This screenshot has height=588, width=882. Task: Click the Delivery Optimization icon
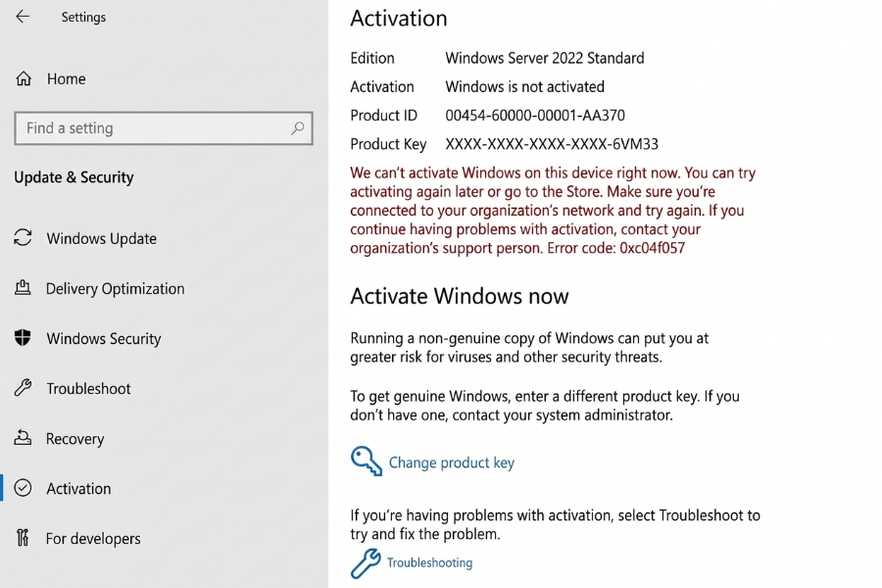[23, 288]
